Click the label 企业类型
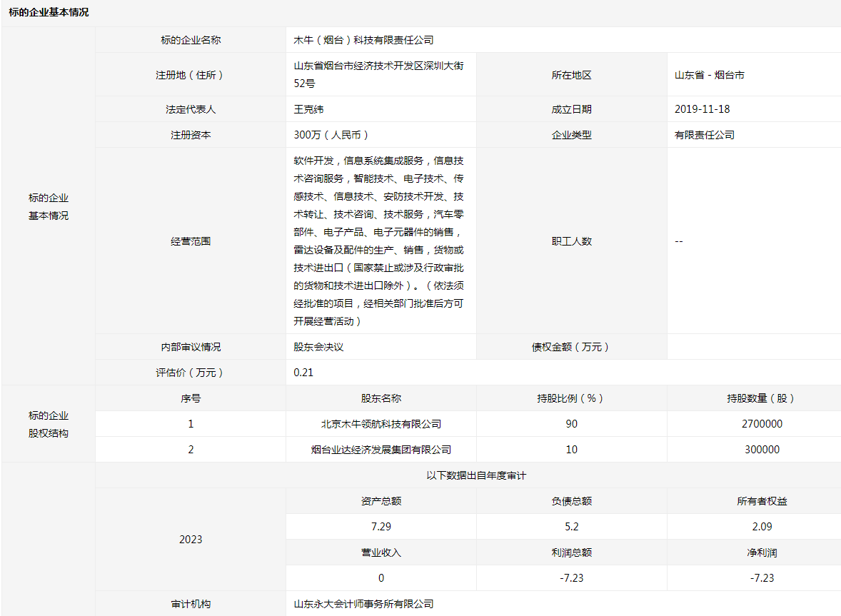The image size is (841, 616). point(571,135)
